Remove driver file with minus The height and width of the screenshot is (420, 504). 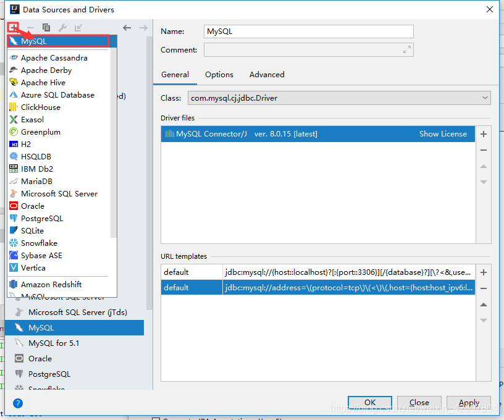[484, 150]
